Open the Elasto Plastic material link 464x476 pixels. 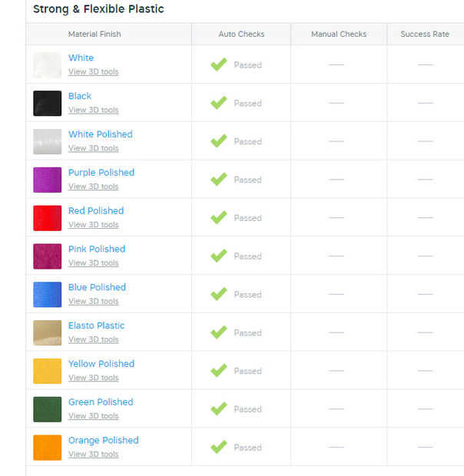click(96, 326)
